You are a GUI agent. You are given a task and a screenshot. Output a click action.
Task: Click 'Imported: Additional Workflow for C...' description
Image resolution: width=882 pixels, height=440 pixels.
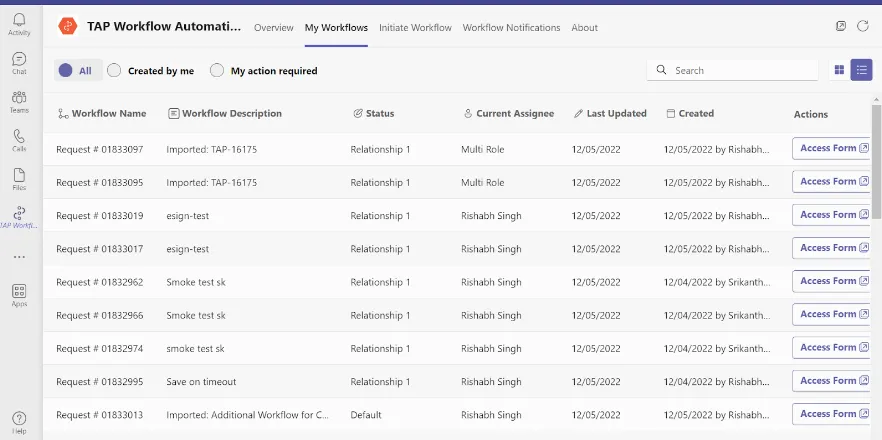[x=248, y=415]
